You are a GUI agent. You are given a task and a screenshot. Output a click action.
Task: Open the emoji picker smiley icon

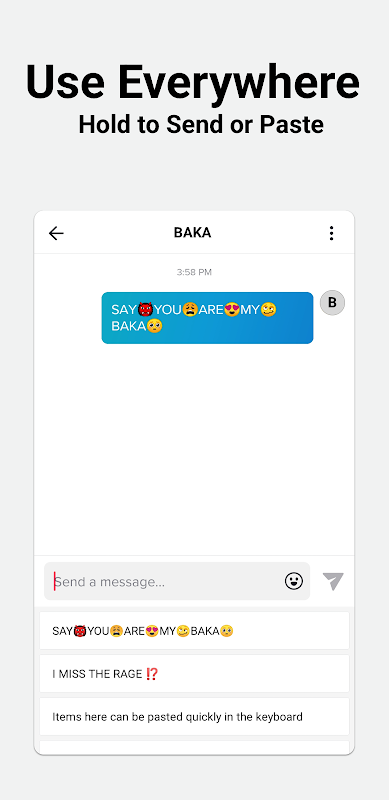pos(294,581)
